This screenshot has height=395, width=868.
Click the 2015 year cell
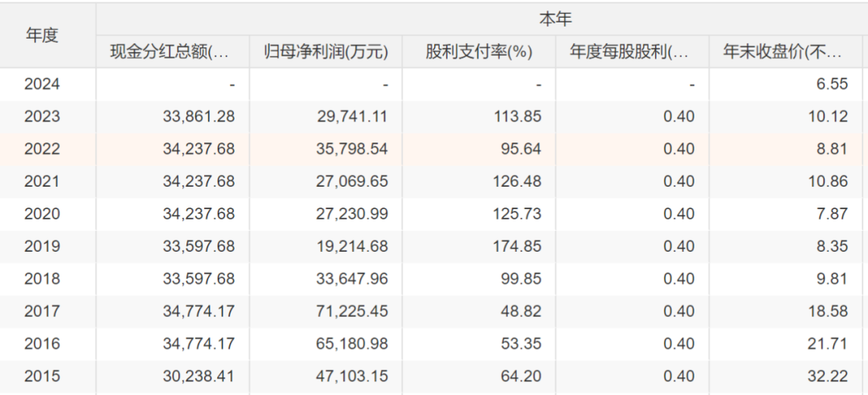coord(42,376)
